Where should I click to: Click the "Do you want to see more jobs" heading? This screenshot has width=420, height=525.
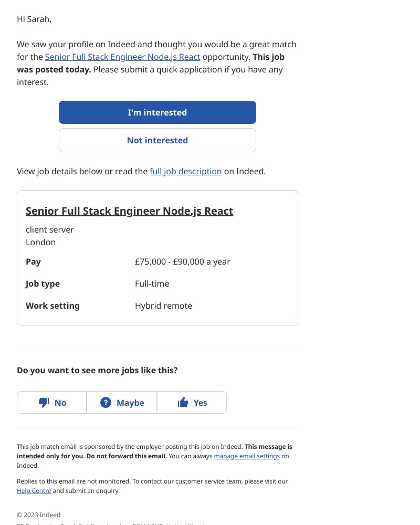[x=97, y=370]
